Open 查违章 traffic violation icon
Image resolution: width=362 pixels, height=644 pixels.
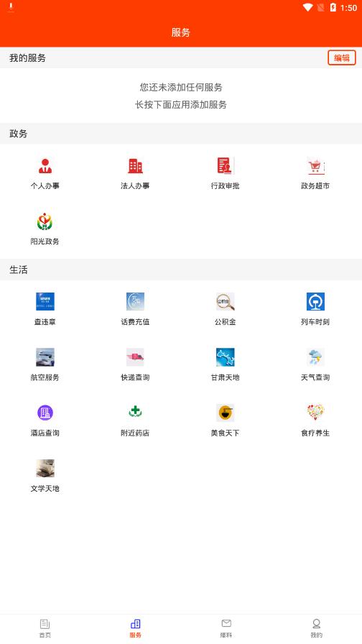coord(45,301)
